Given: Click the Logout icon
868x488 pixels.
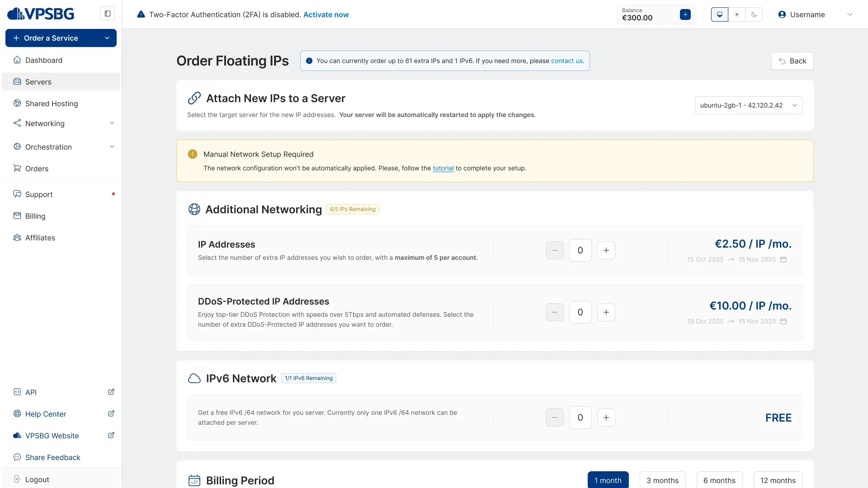Looking at the screenshot, I should [17, 479].
